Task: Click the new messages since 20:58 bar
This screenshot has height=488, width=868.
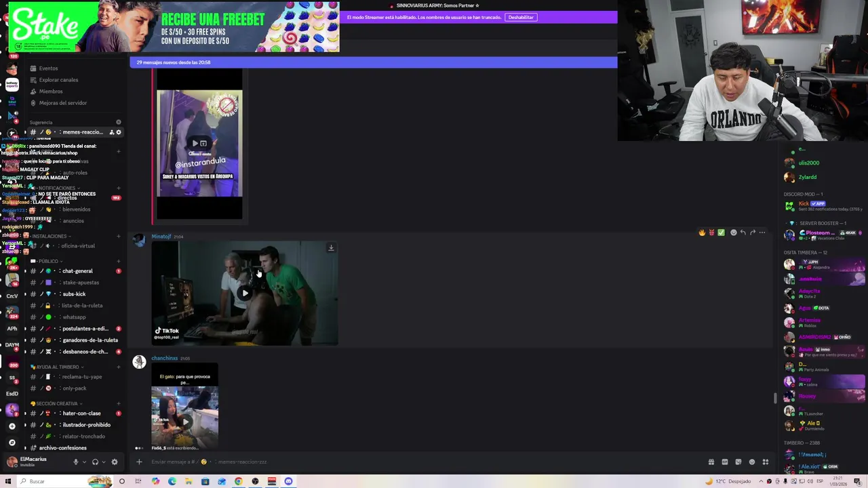Action: (x=373, y=62)
